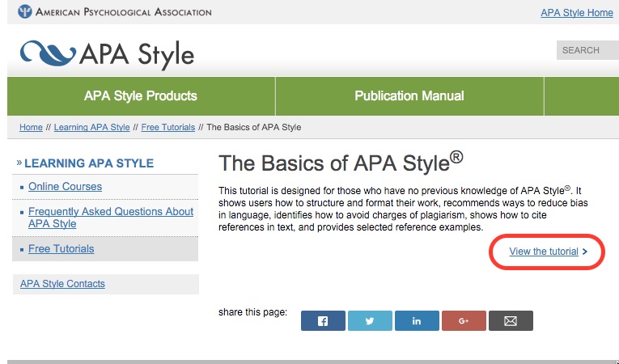Open Online Courses in the sidebar

(66, 186)
